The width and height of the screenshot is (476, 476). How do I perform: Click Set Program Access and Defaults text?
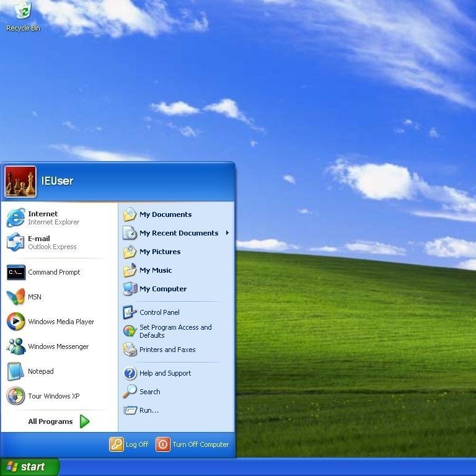point(175,331)
